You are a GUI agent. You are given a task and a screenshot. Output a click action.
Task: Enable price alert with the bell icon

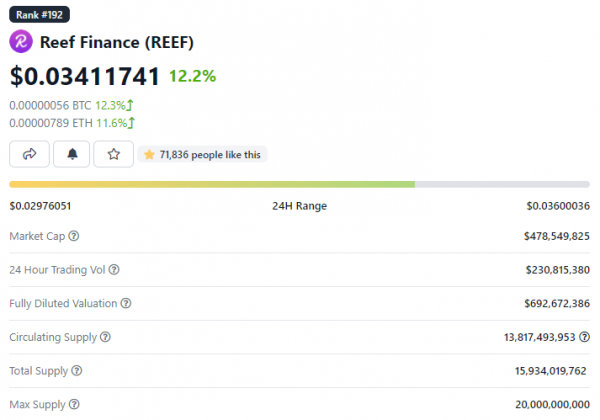point(71,154)
